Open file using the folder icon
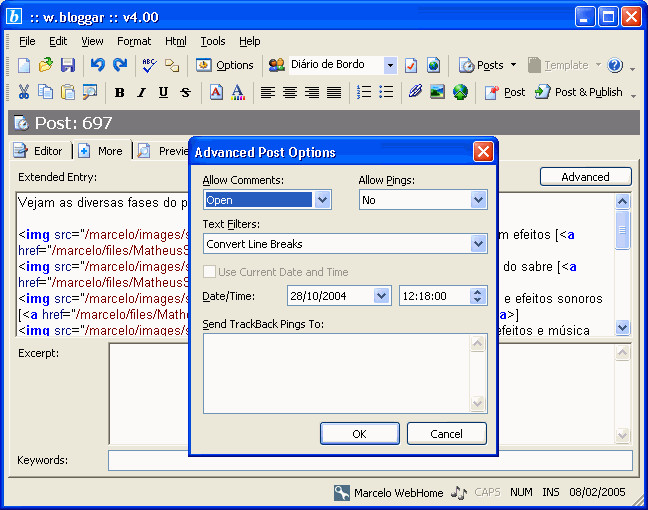 pyautogui.click(x=45, y=65)
